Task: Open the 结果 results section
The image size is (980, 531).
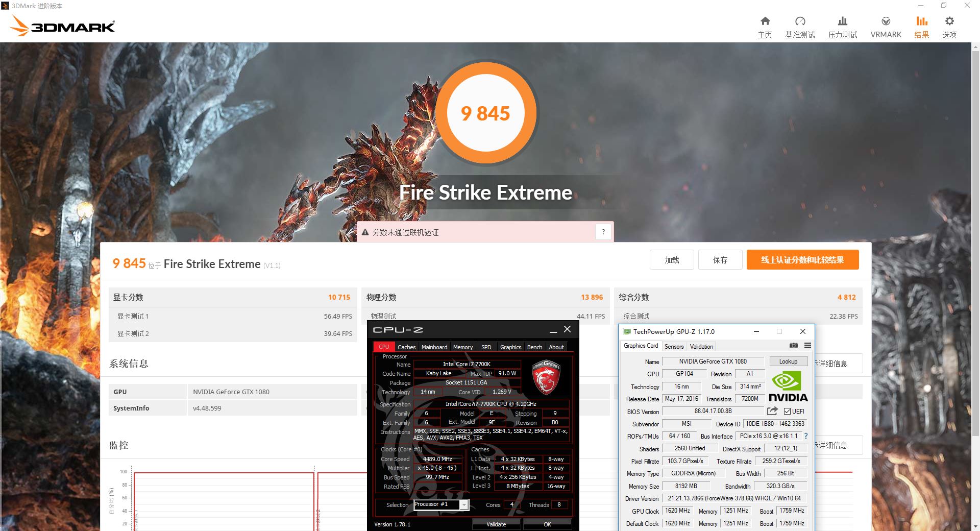Action: [921, 27]
